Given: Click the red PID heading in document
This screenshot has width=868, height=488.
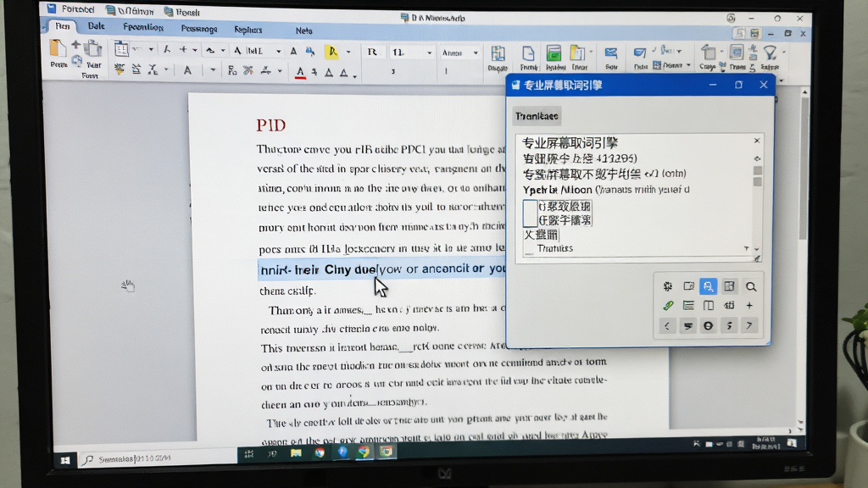Looking at the screenshot, I should coord(270,125).
